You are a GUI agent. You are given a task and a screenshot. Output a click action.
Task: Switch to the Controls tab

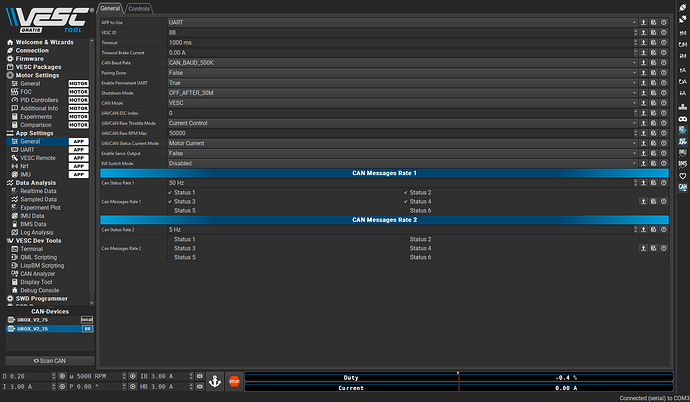point(140,8)
